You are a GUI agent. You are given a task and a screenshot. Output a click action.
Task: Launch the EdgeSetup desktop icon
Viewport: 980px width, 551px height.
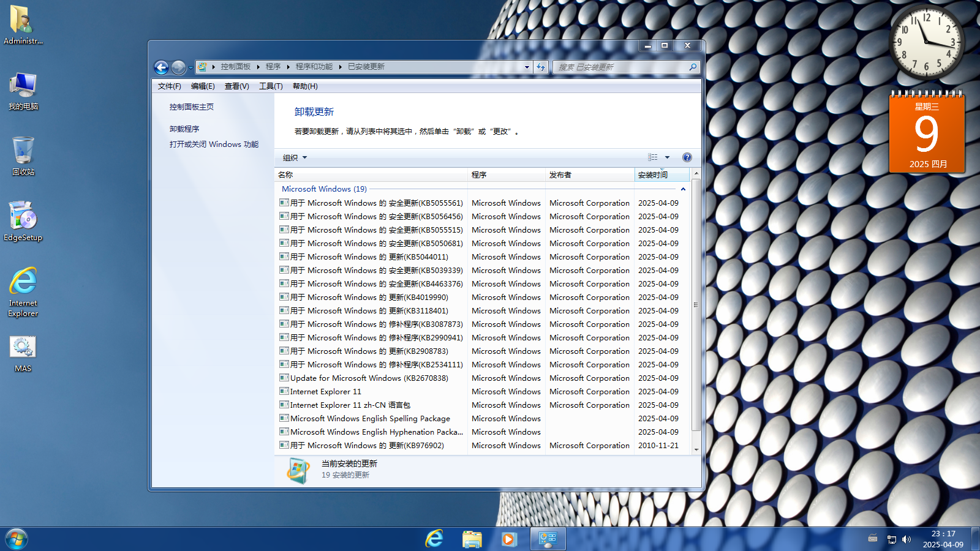[23, 222]
